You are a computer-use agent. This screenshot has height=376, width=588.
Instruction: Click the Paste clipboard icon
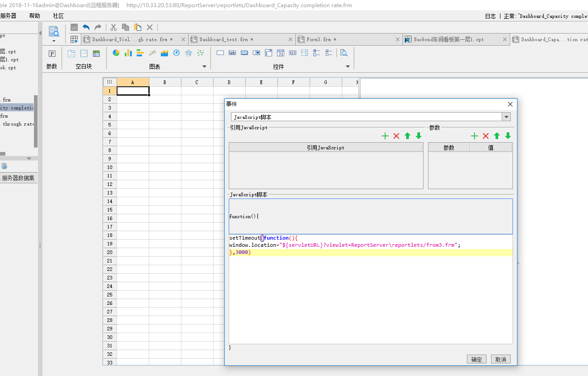138,27
